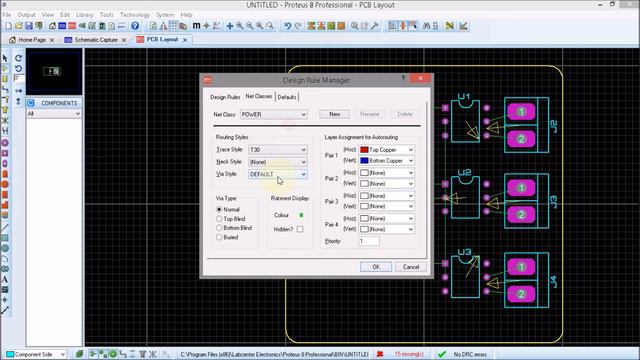Viewport: 640px width, 360px height.
Task: Click the rotation angle input field
Action: (19, 79)
